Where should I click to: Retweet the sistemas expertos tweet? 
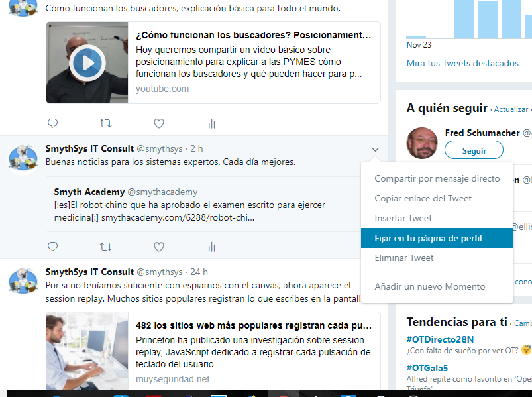[105, 247]
